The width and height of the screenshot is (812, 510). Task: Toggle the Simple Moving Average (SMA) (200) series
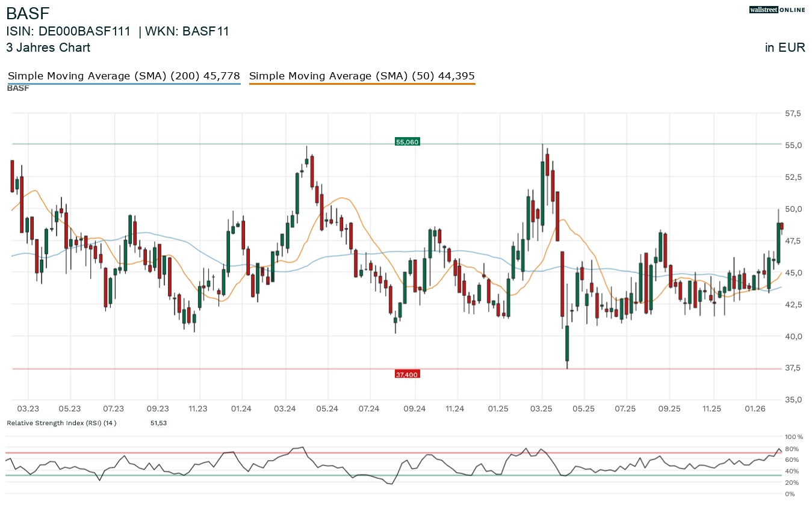coord(123,76)
